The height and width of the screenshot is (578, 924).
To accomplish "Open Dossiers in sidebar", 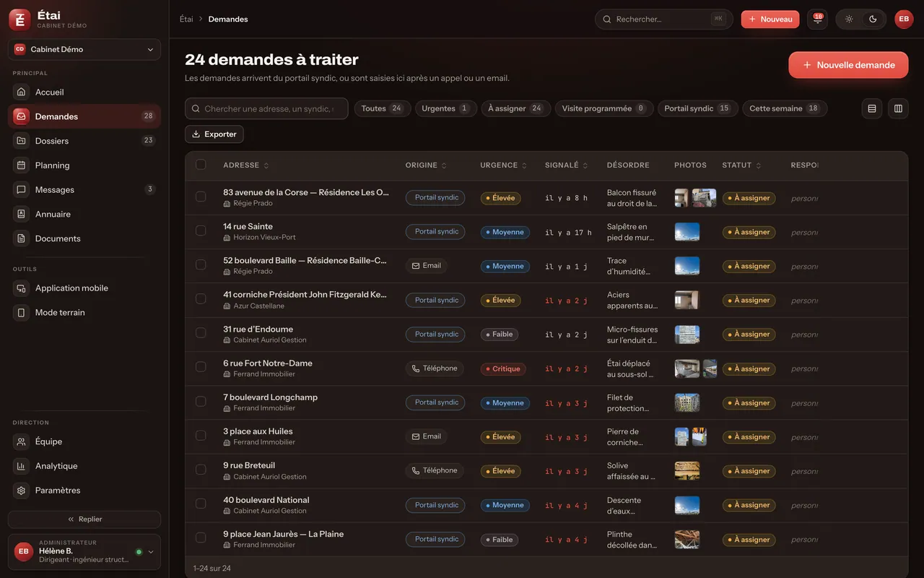I will [84, 141].
